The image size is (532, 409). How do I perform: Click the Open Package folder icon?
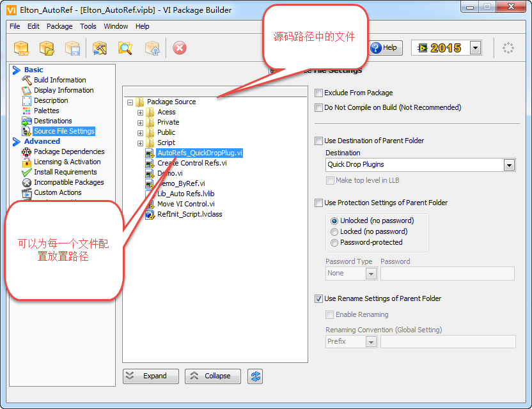[x=47, y=48]
